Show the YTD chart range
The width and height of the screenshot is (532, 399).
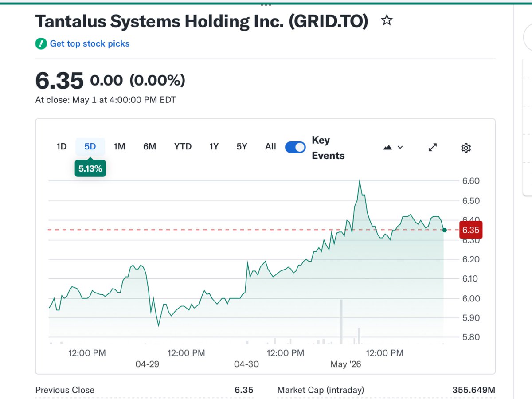tap(183, 146)
